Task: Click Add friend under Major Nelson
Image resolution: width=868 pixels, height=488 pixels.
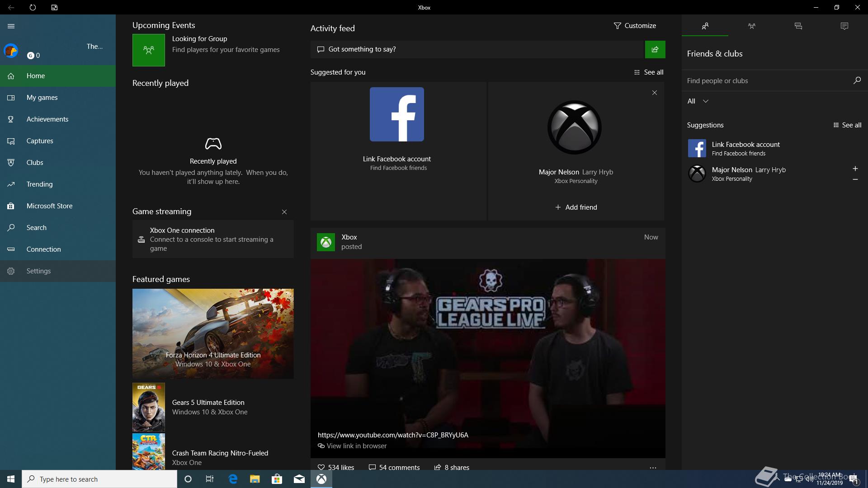Action: [576, 207]
